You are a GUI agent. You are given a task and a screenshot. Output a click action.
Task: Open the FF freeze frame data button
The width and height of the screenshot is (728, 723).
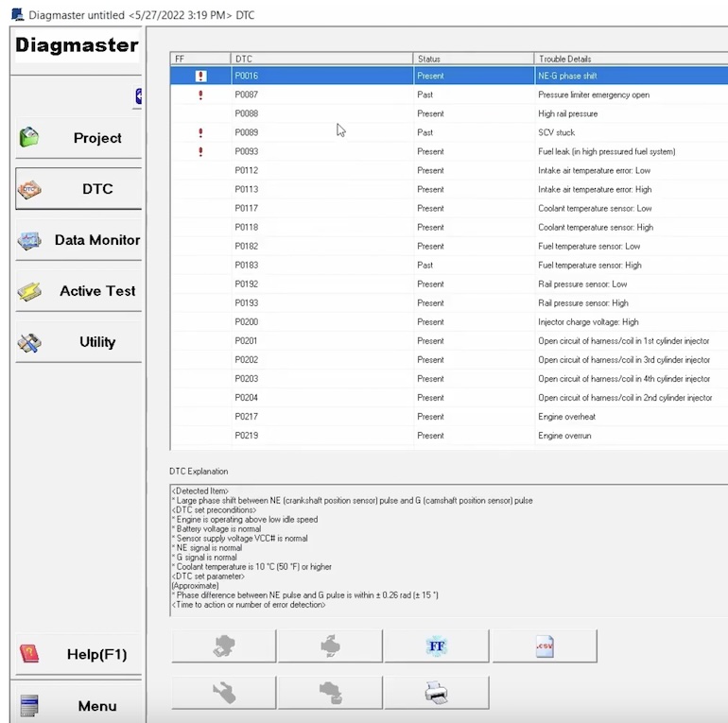(437, 646)
